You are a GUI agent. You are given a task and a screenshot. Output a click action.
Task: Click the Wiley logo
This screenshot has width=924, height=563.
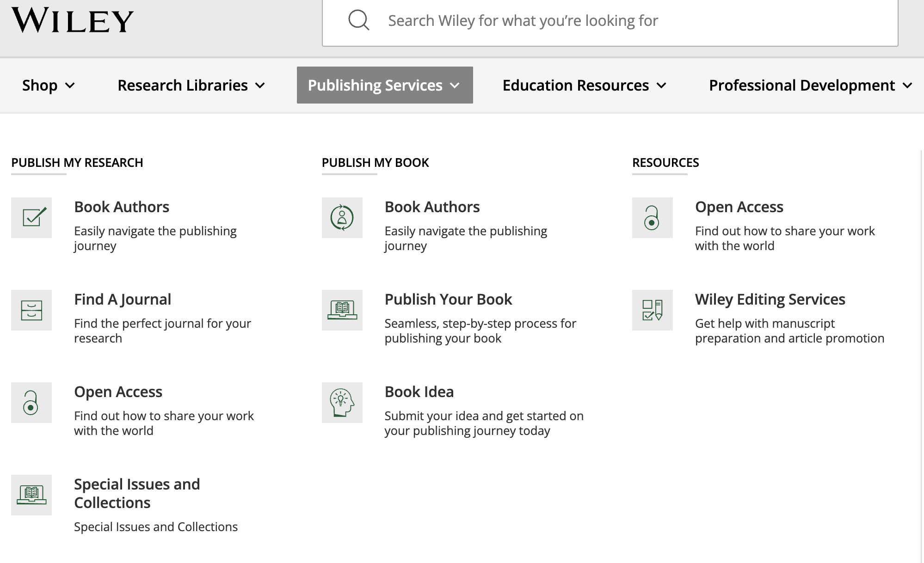72,20
